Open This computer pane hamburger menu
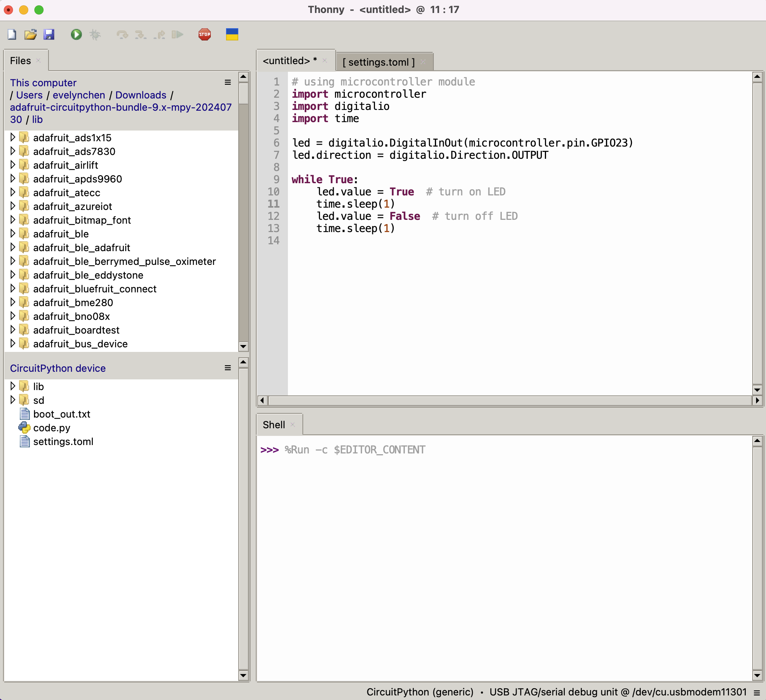Viewport: 766px width, 700px height. pyautogui.click(x=228, y=82)
